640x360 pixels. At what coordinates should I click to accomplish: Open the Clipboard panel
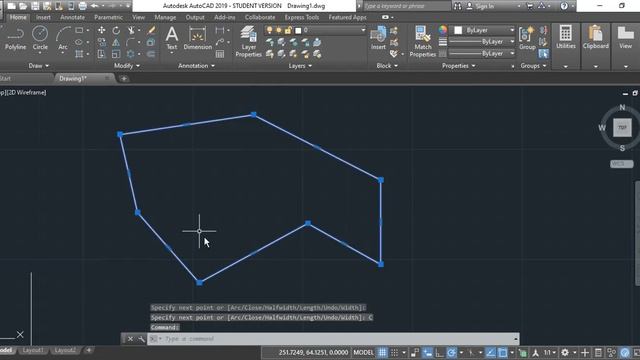click(x=596, y=38)
